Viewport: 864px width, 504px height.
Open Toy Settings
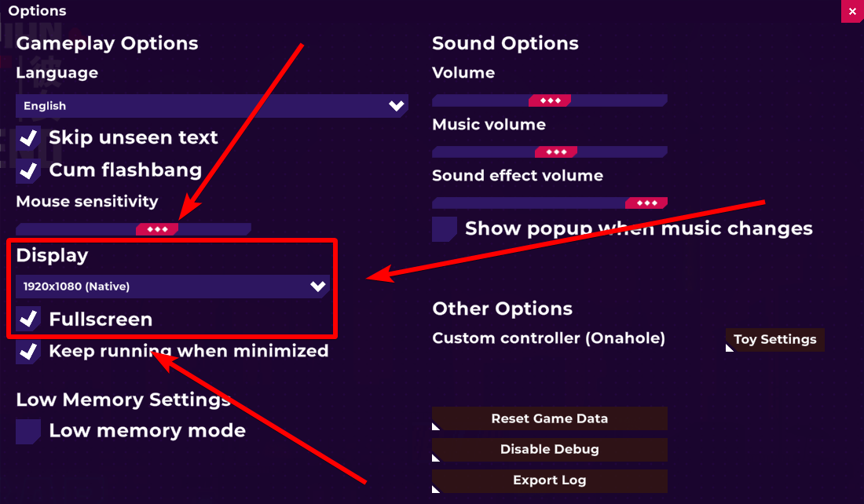tap(774, 339)
